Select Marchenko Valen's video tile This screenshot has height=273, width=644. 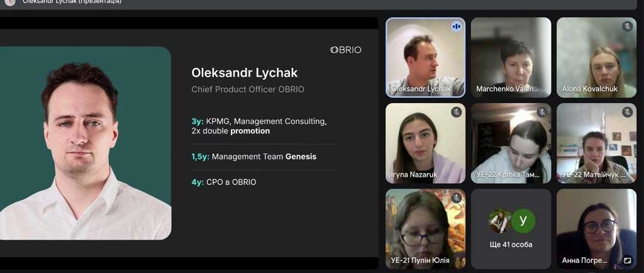511,57
